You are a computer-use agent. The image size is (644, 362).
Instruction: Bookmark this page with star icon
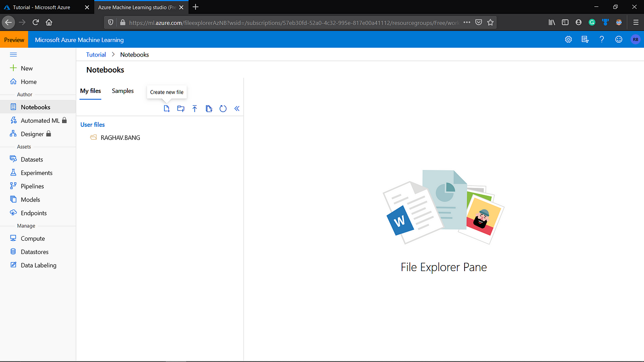click(x=490, y=22)
